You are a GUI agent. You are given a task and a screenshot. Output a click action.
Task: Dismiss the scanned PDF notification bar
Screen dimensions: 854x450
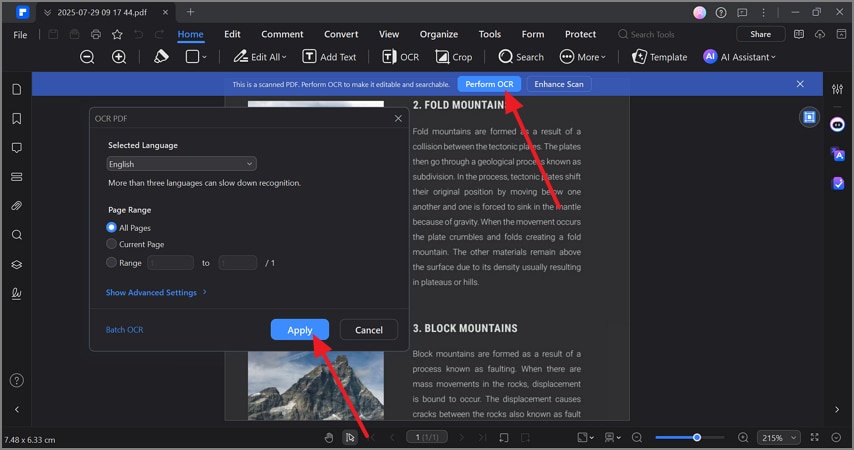[800, 84]
